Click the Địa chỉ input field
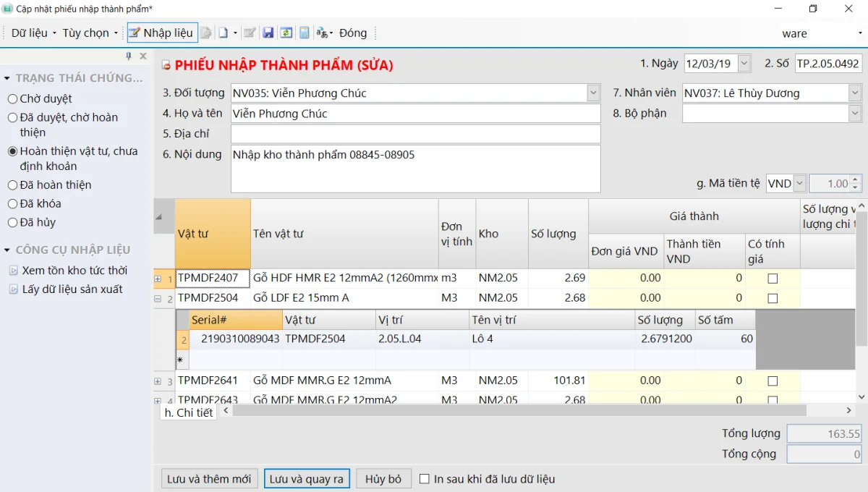This screenshot has width=868, height=492. 415,134
